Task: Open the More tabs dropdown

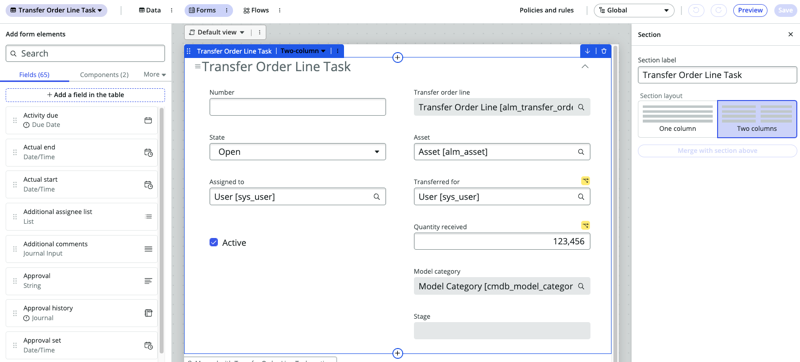Action: [155, 74]
